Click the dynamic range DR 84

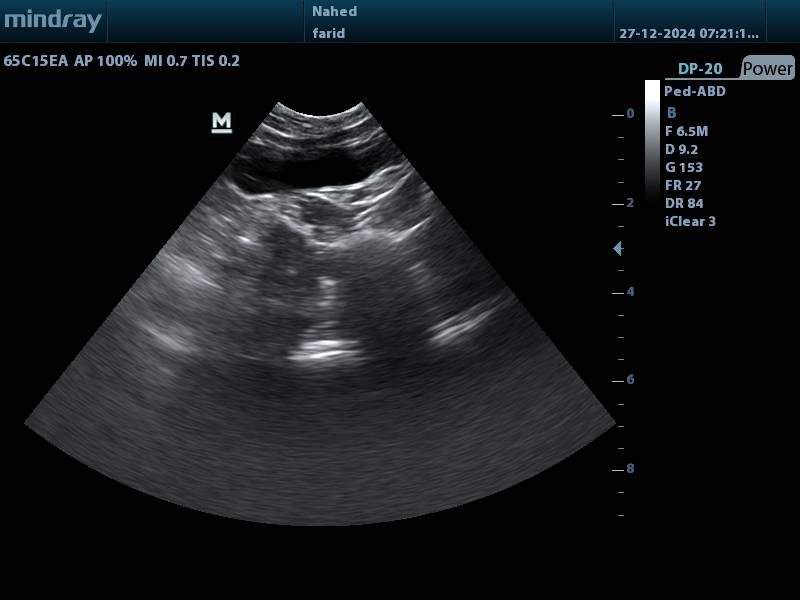(684, 203)
